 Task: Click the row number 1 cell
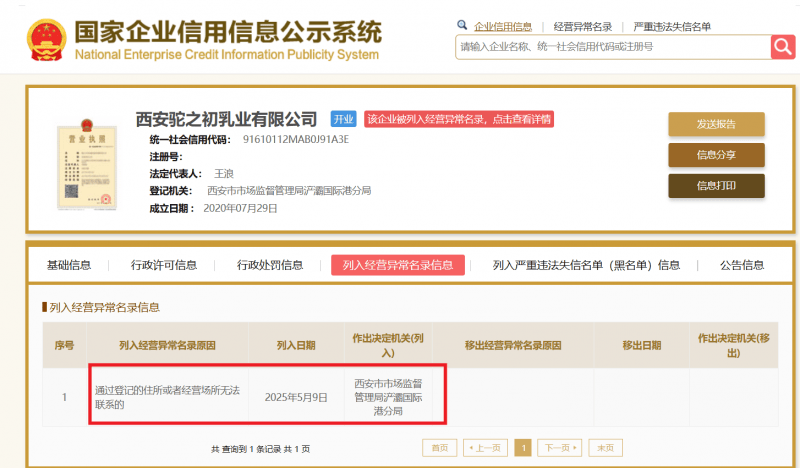coord(64,397)
